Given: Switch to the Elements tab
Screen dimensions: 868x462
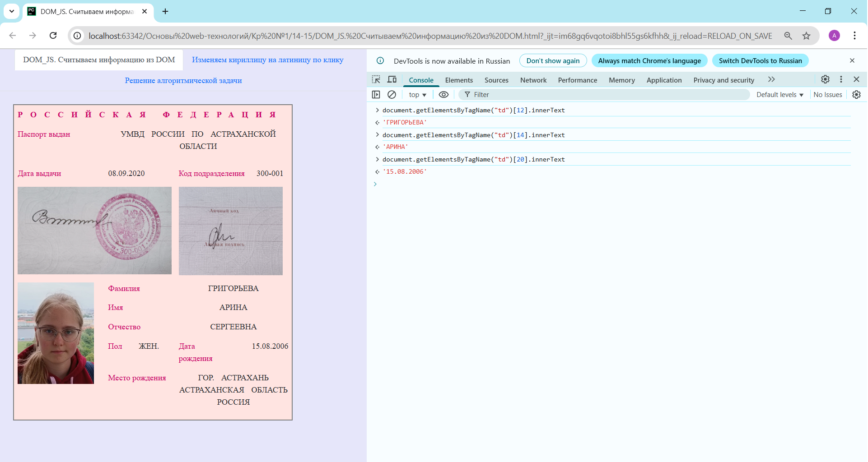Looking at the screenshot, I should click(x=459, y=80).
